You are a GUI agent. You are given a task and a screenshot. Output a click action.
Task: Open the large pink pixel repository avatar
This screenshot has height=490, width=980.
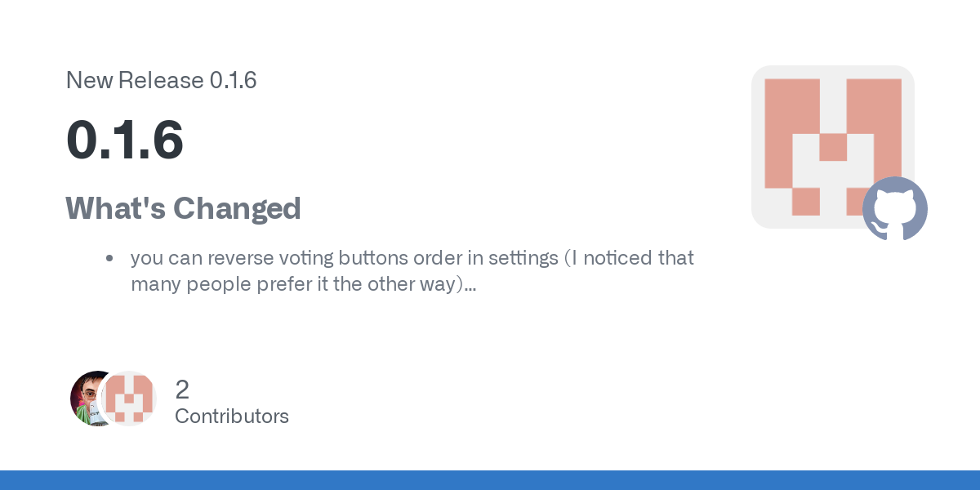[833, 147]
